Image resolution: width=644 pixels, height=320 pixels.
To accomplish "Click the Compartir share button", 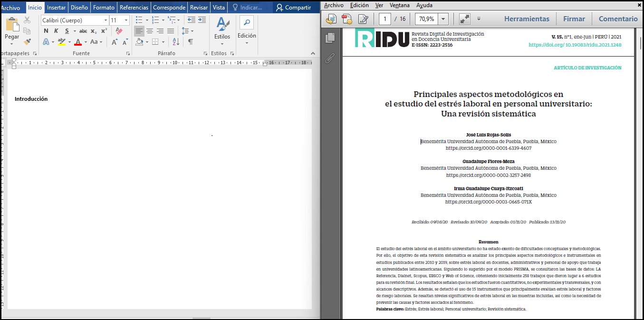I will coord(293,8).
